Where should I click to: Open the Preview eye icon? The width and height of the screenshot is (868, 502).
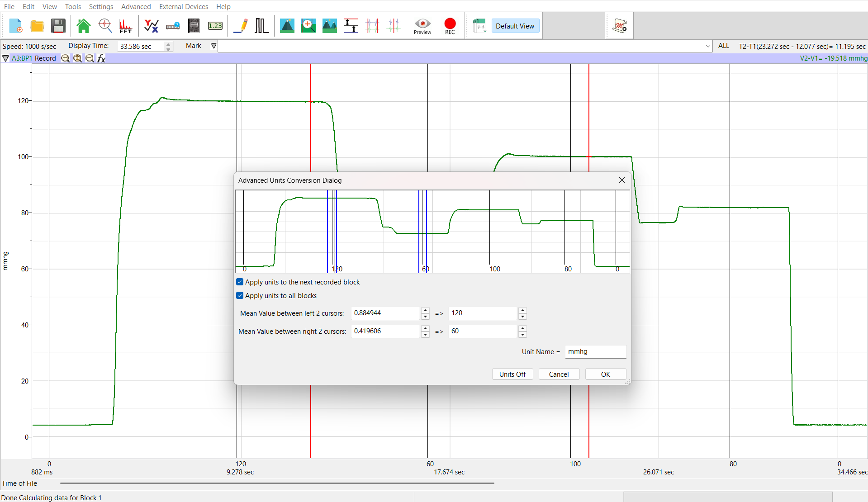(x=422, y=26)
